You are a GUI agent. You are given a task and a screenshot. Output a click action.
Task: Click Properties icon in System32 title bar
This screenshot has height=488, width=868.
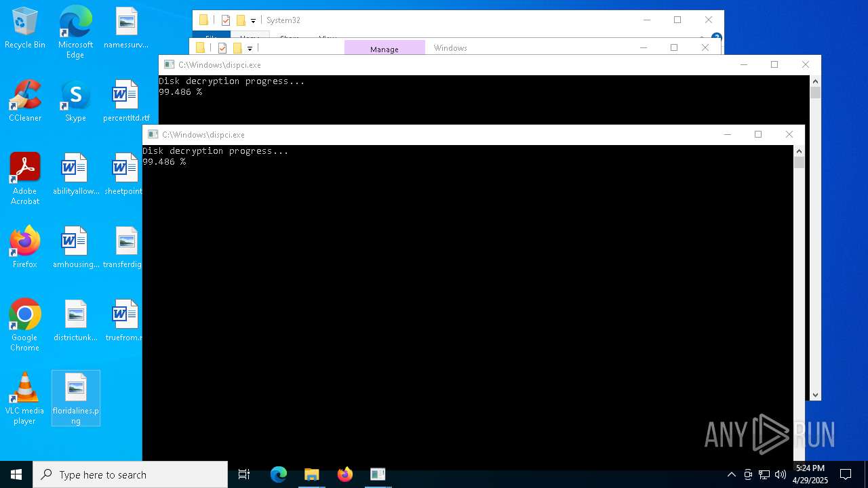(x=226, y=20)
